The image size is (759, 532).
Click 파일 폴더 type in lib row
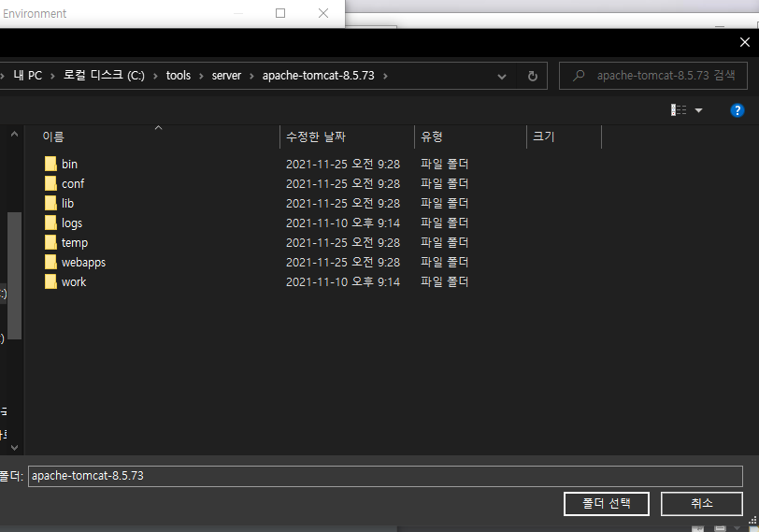coord(444,203)
